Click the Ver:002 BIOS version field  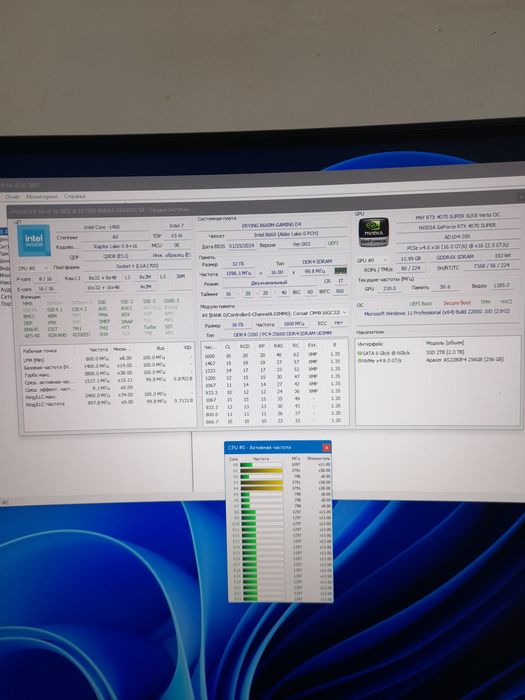(x=301, y=244)
